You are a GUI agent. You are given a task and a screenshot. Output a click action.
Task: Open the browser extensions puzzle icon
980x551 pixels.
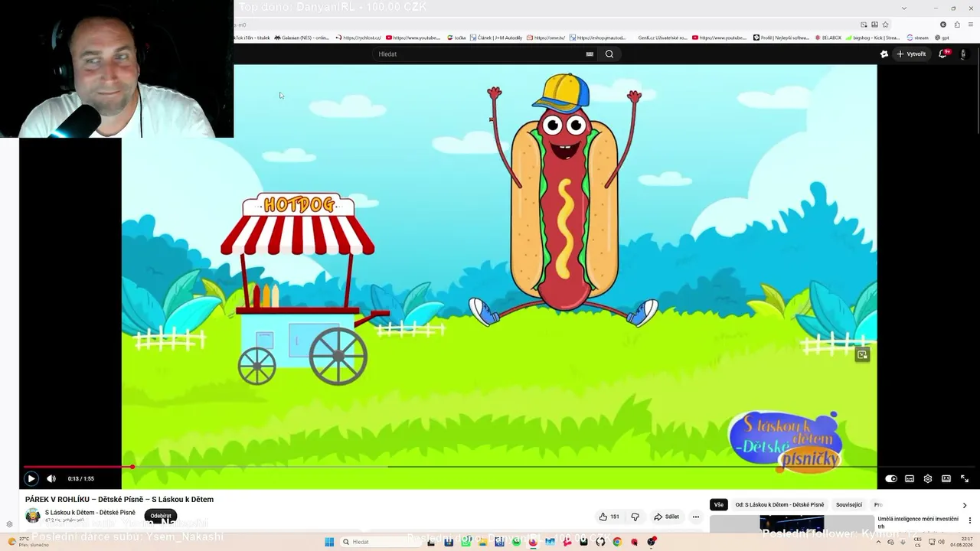pyautogui.click(x=957, y=24)
